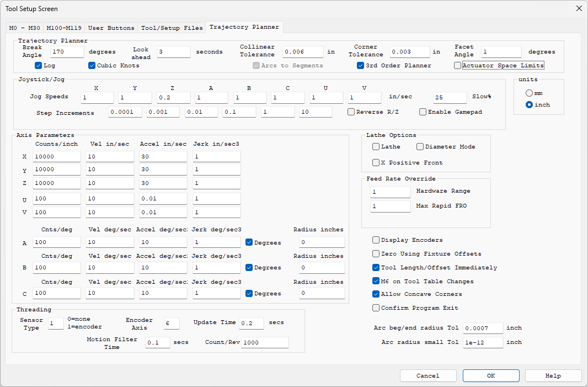The image size is (588, 387).
Task: Click the Slow% jog field
Action: click(x=450, y=98)
